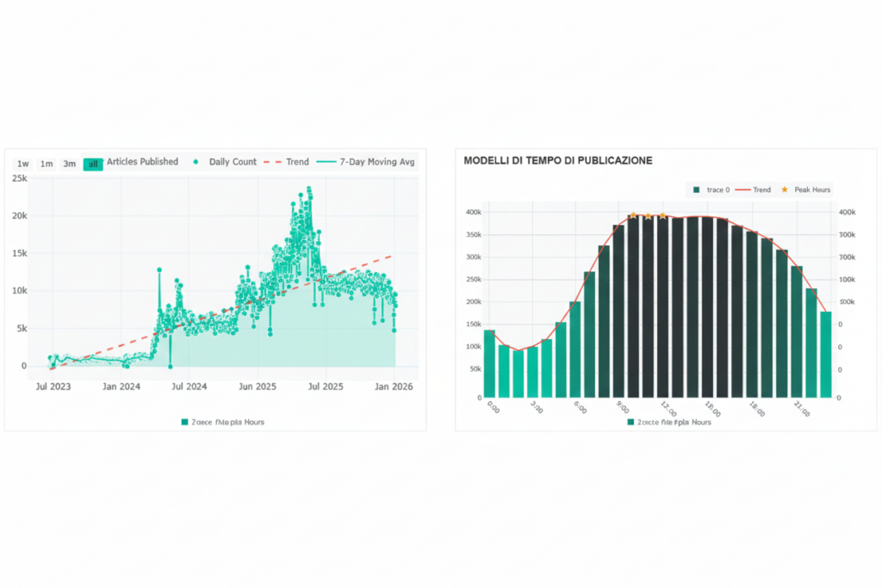Click the dashed Trend line legend symbol
This screenshot has width=882, height=588.
click(272, 162)
